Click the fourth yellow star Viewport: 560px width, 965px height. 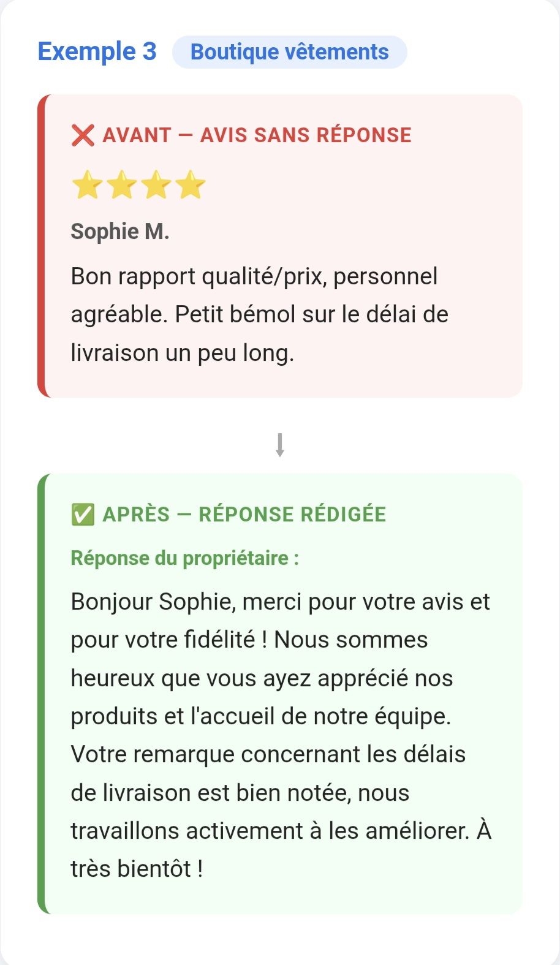pyautogui.click(x=191, y=185)
